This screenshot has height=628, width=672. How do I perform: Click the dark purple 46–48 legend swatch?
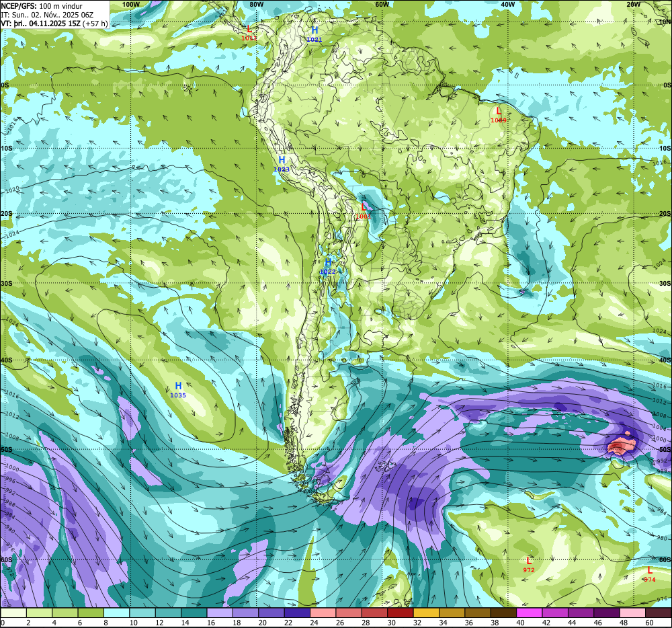pyautogui.click(x=607, y=613)
